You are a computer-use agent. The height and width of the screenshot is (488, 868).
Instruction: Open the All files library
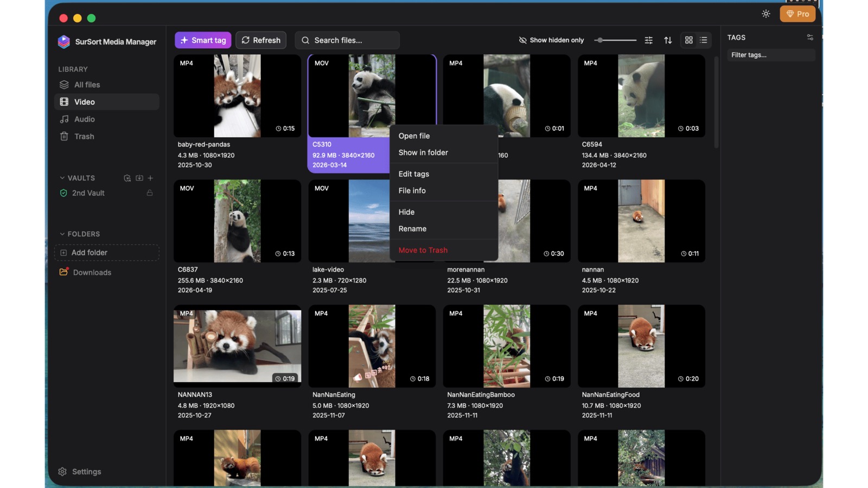tap(106, 85)
